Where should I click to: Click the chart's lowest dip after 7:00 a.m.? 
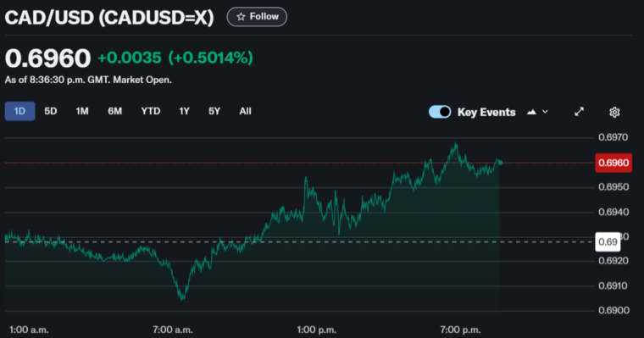(x=182, y=298)
